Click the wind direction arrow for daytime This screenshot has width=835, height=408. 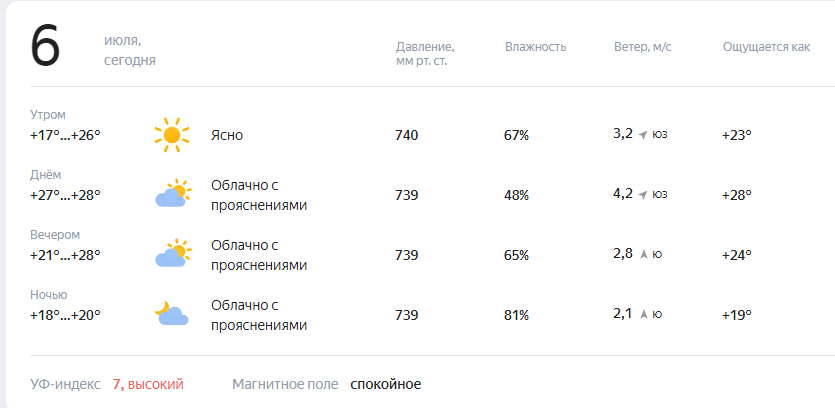(643, 195)
